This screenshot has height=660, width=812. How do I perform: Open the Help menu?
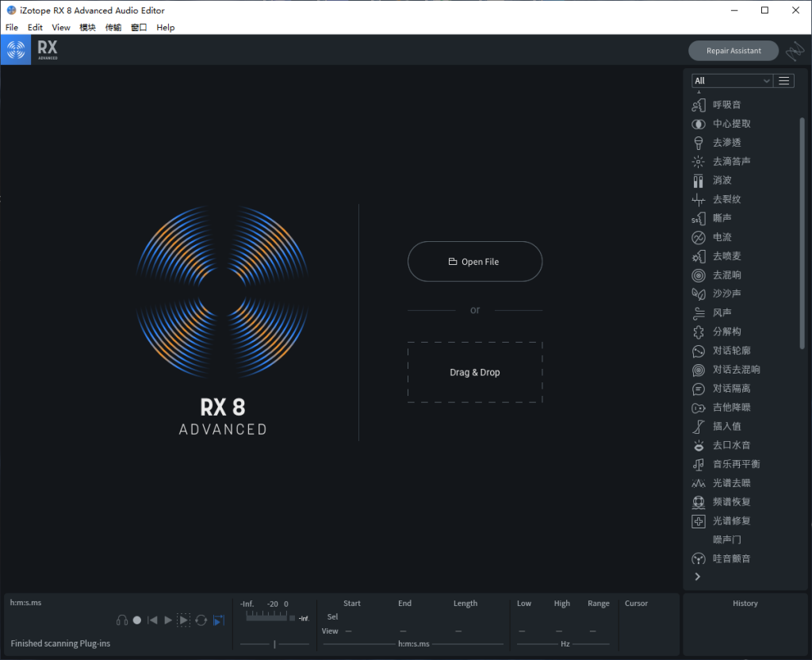[166, 28]
